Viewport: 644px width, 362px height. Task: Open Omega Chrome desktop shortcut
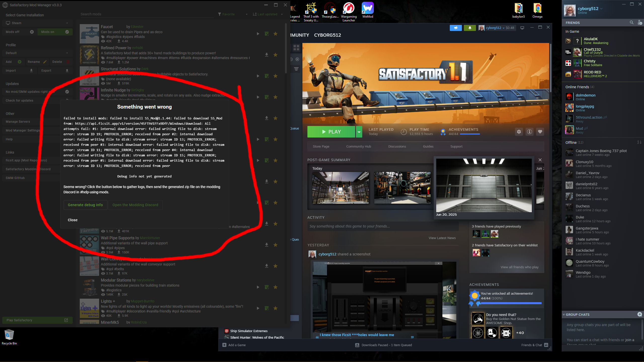(x=537, y=10)
